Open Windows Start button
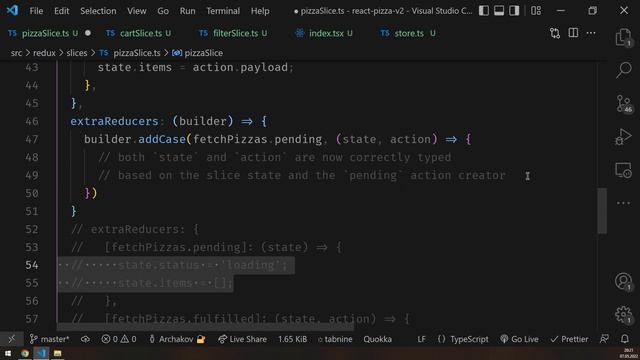This screenshot has height=360, width=640. tap(8, 353)
